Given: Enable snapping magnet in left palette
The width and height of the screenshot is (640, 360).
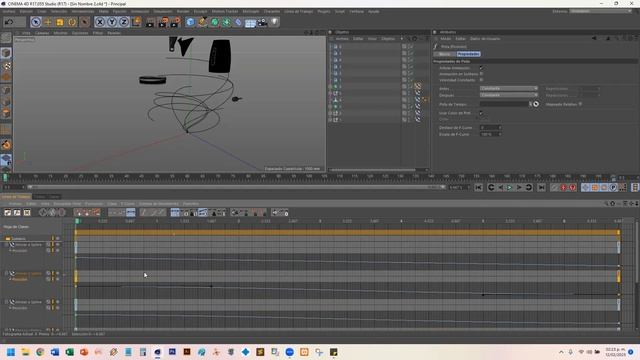Looking at the screenshot, I should [6, 145].
